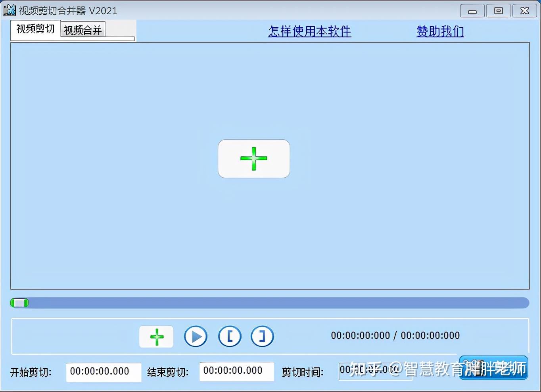Click the blue start-cutting button at bottom right
Screen dimensions: 541x392
[493, 368]
